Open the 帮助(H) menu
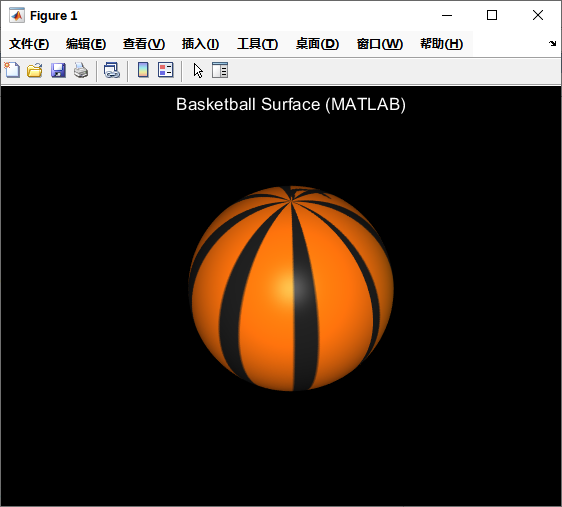This screenshot has width=562, height=507. pyautogui.click(x=442, y=44)
